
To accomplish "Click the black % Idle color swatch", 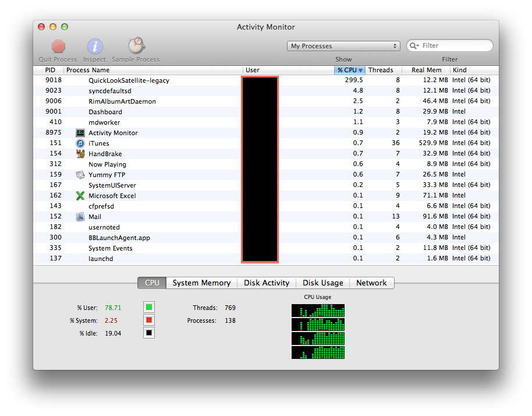I will point(149,333).
